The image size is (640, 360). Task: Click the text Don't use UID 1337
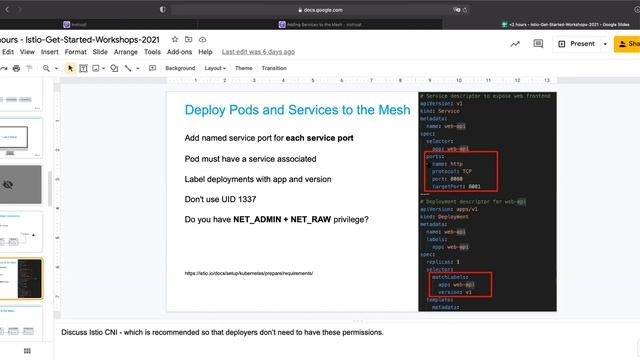coord(220,199)
